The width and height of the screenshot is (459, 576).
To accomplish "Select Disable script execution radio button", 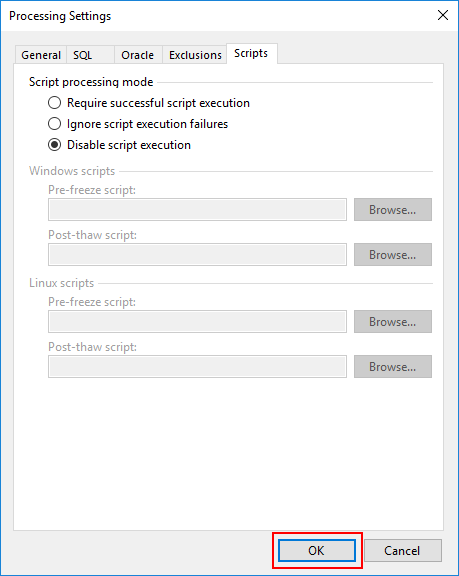I will (119, 145).
